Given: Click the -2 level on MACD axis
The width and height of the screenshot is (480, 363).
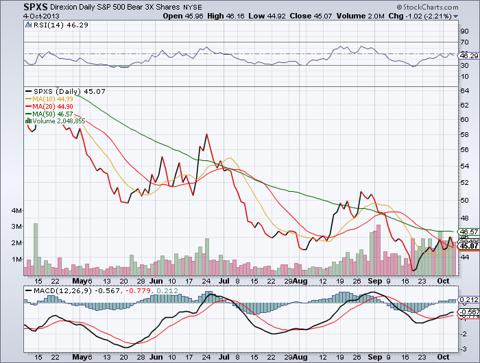Looking at the screenshot, I should (464, 334).
